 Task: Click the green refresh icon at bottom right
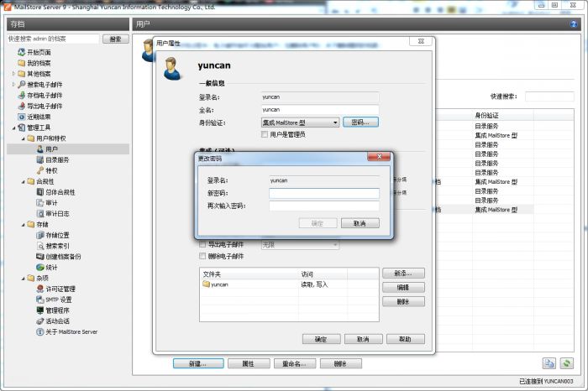coord(567,363)
